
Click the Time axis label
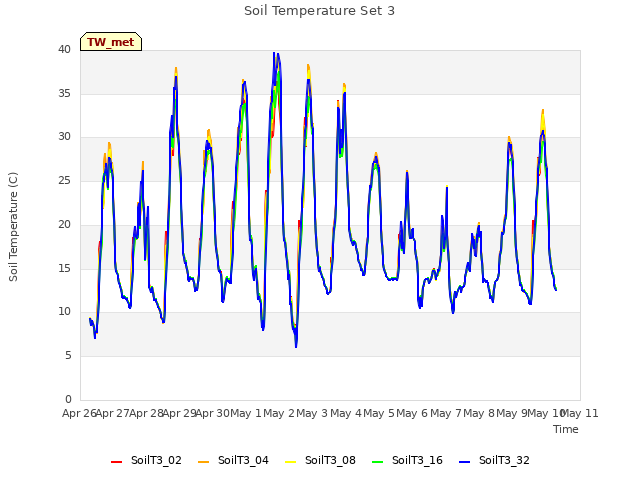click(566, 429)
